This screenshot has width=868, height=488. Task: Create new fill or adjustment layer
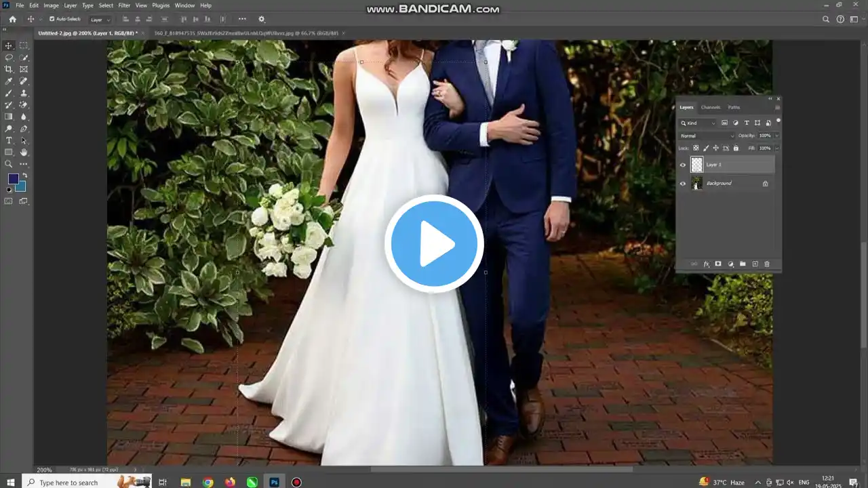coord(730,264)
